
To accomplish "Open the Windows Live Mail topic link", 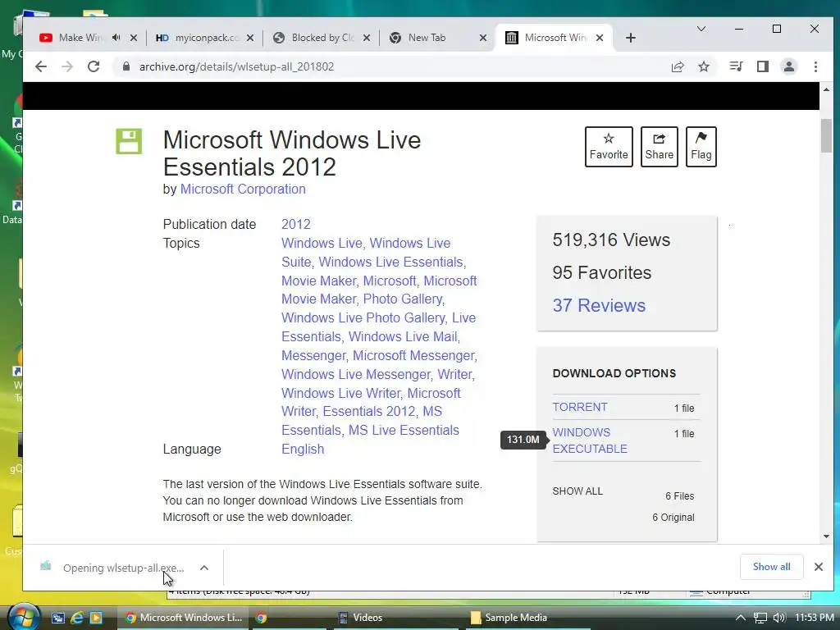I will coord(403,336).
